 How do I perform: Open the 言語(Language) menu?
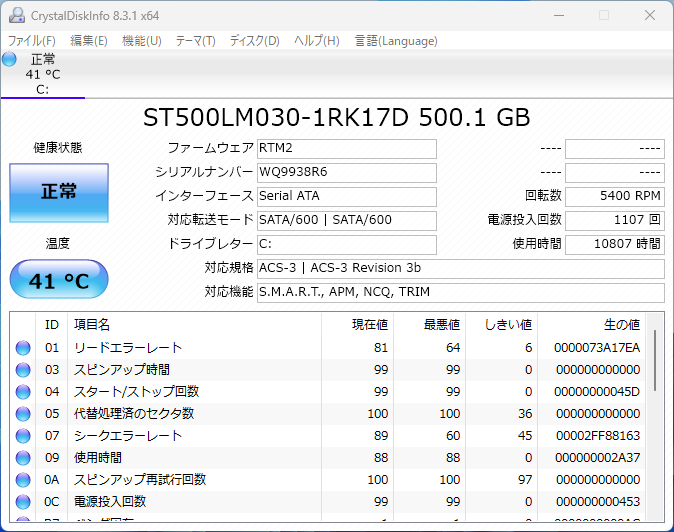[x=396, y=41]
